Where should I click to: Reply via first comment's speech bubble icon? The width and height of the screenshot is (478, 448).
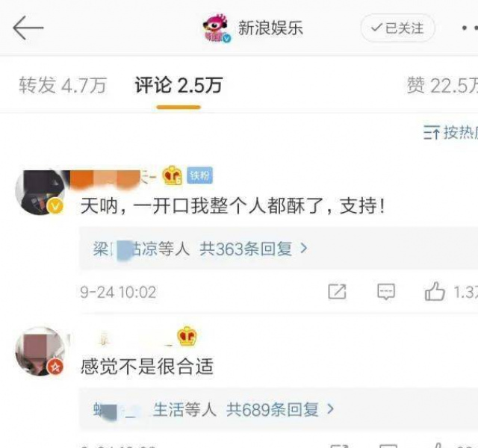386,292
